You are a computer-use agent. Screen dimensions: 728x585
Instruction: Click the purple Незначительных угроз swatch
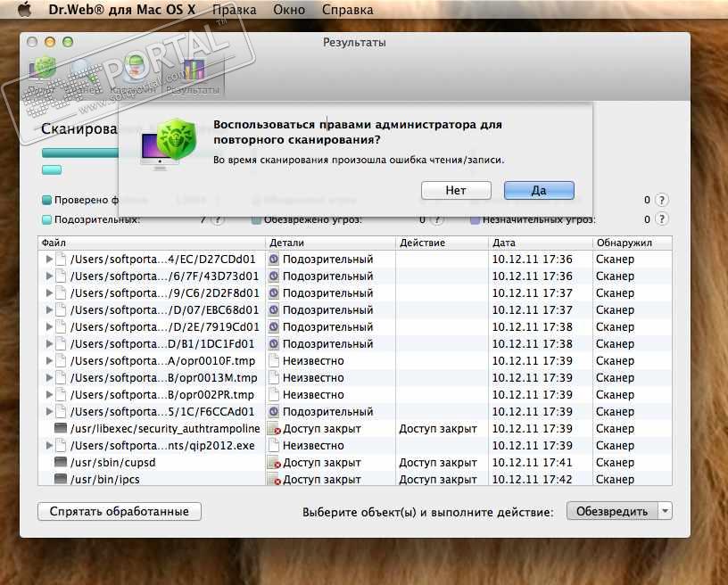475,219
